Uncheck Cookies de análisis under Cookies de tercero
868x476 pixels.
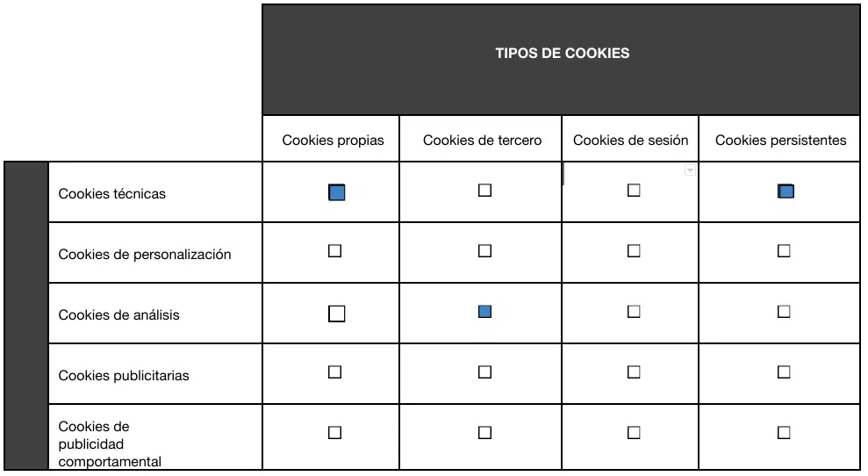coord(484,312)
